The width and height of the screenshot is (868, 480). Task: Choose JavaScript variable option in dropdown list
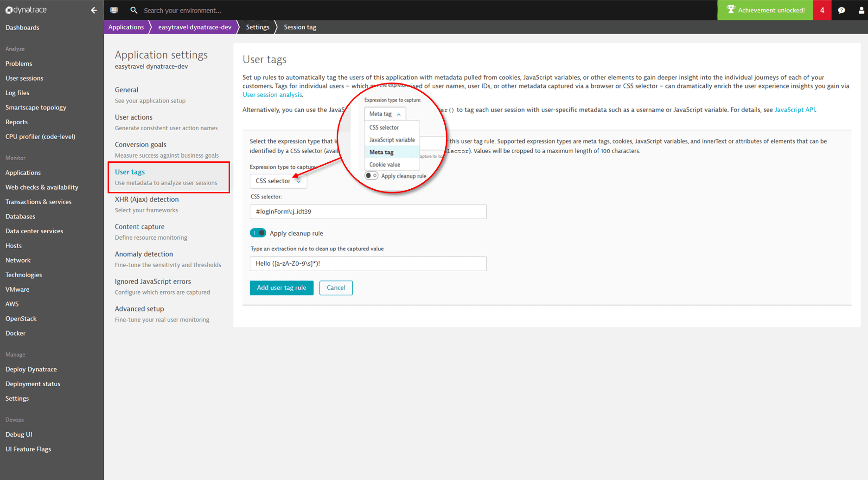(392, 140)
